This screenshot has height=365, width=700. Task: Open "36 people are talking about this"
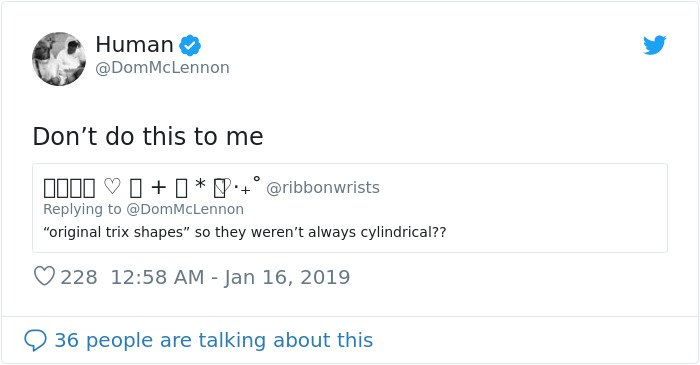[x=214, y=340]
